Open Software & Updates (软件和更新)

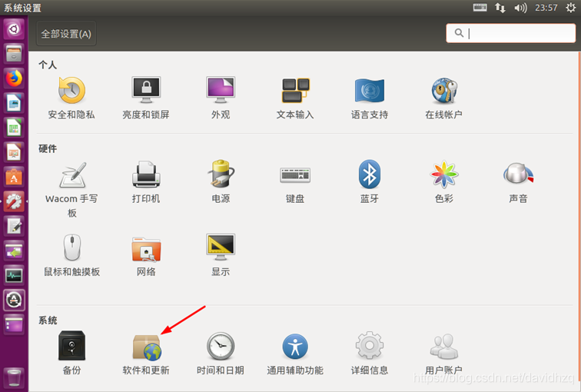tap(146, 353)
